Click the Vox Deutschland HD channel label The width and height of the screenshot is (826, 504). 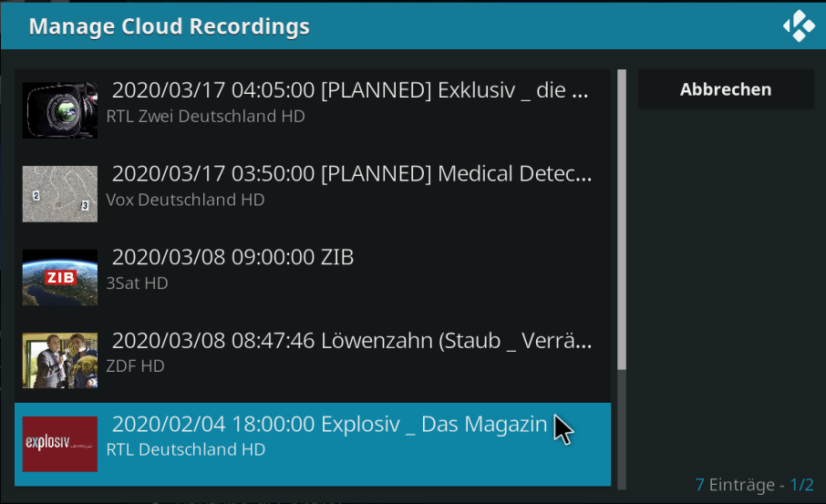pos(185,201)
